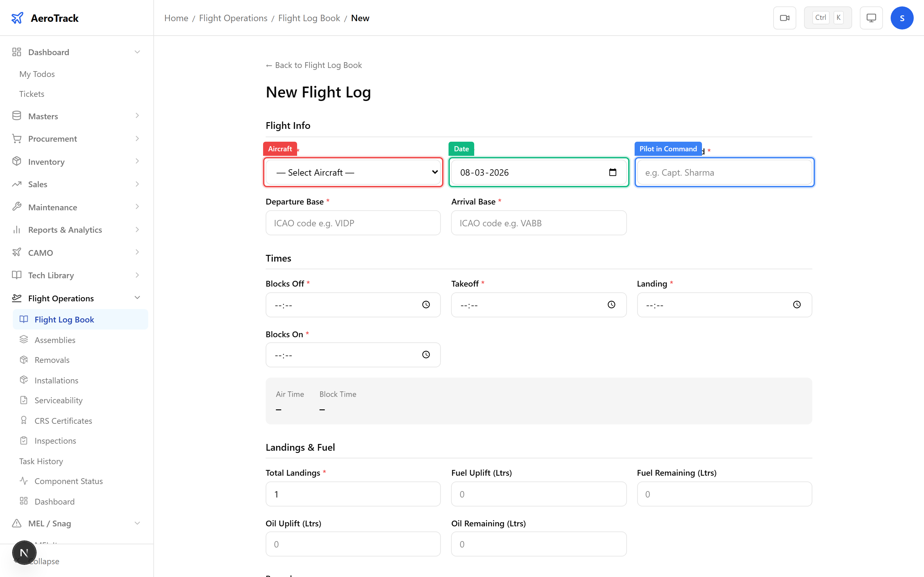Screen dimensions: 924x577
Task: Click clock icon in Blocks On field
Action: click(x=426, y=355)
